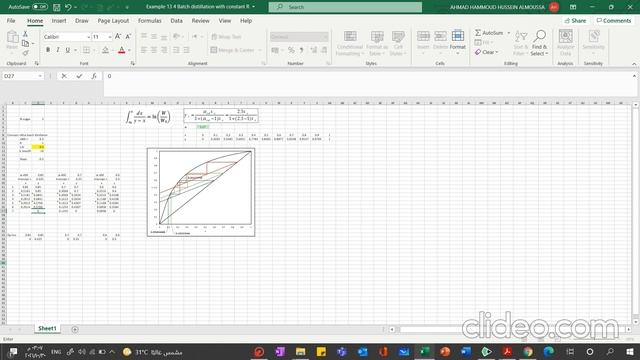Open the Page Layout tab
Viewport: 640px width, 360px height.
[113, 20]
